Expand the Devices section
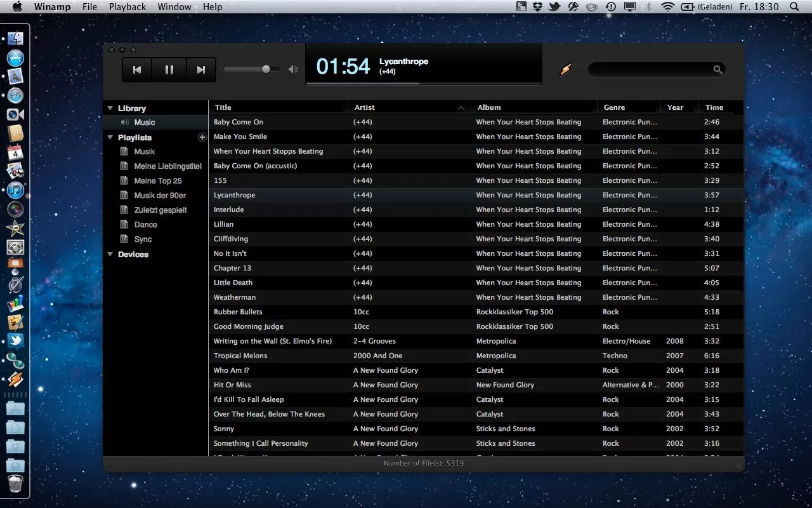The image size is (812, 508). 110,254
